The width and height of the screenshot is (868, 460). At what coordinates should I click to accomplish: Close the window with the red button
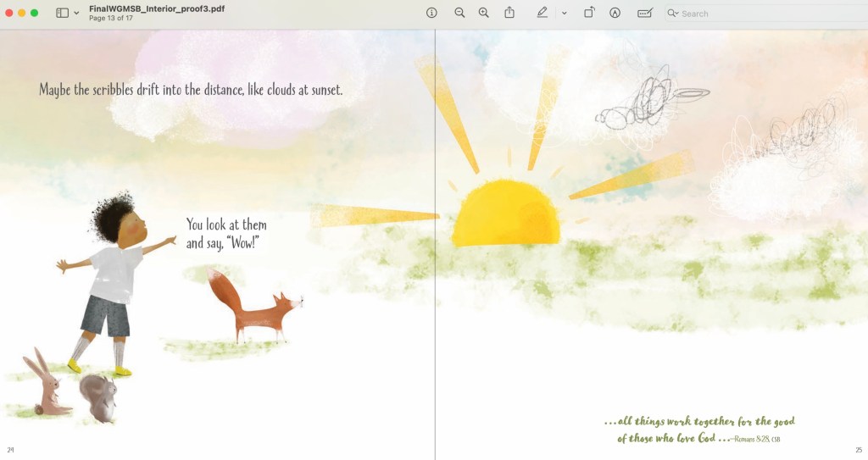[10, 13]
